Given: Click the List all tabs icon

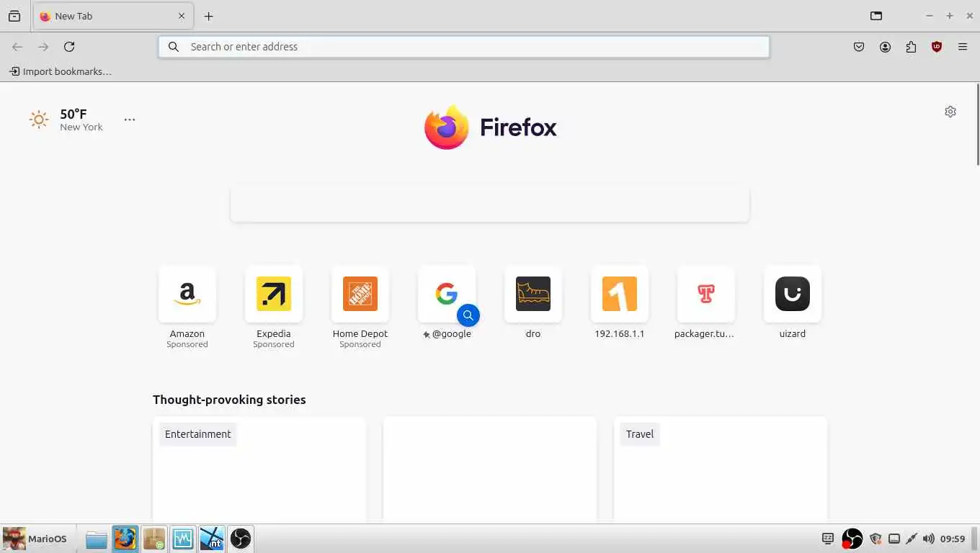Looking at the screenshot, I should coord(876,16).
